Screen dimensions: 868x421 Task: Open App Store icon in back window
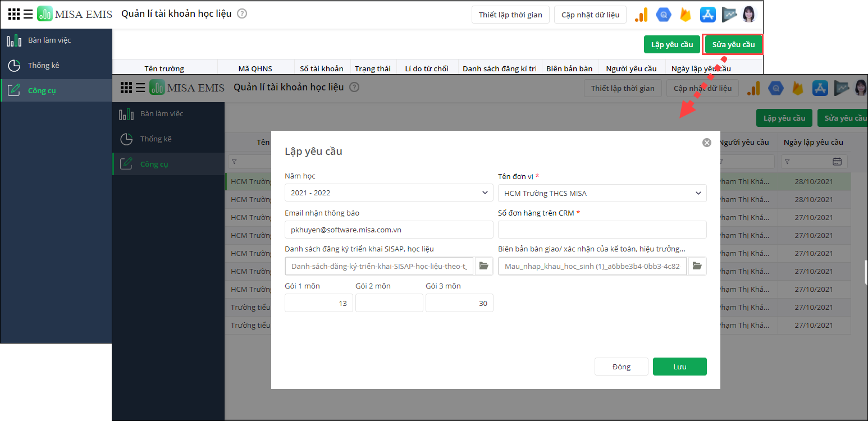pos(707,15)
